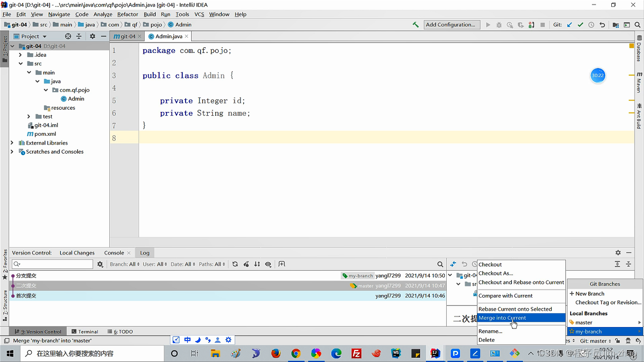The width and height of the screenshot is (644, 362).
Task: Click the Git Commit checkmark icon
Action: click(x=580, y=25)
